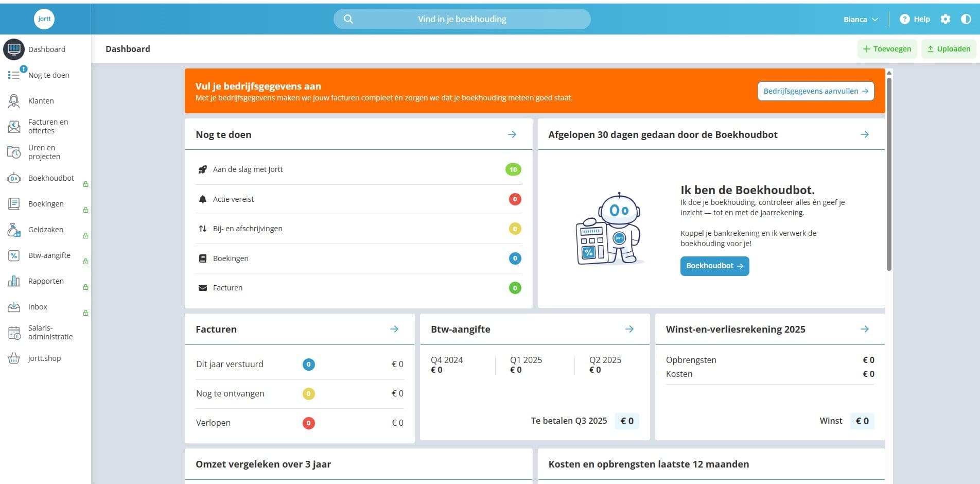This screenshot has height=484, width=980.
Task: Open settings via the gear icon
Action: point(946,19)
